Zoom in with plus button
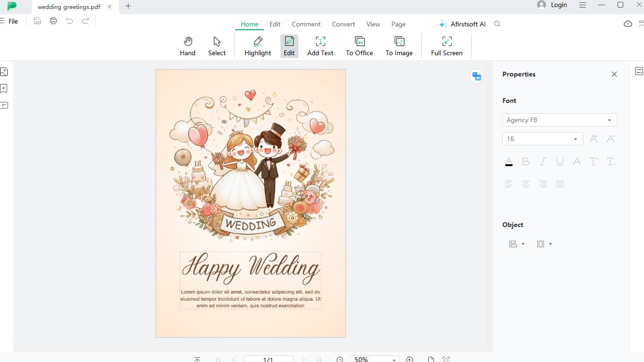The height and width of the screenshot is (362, 644). (410, 360)
